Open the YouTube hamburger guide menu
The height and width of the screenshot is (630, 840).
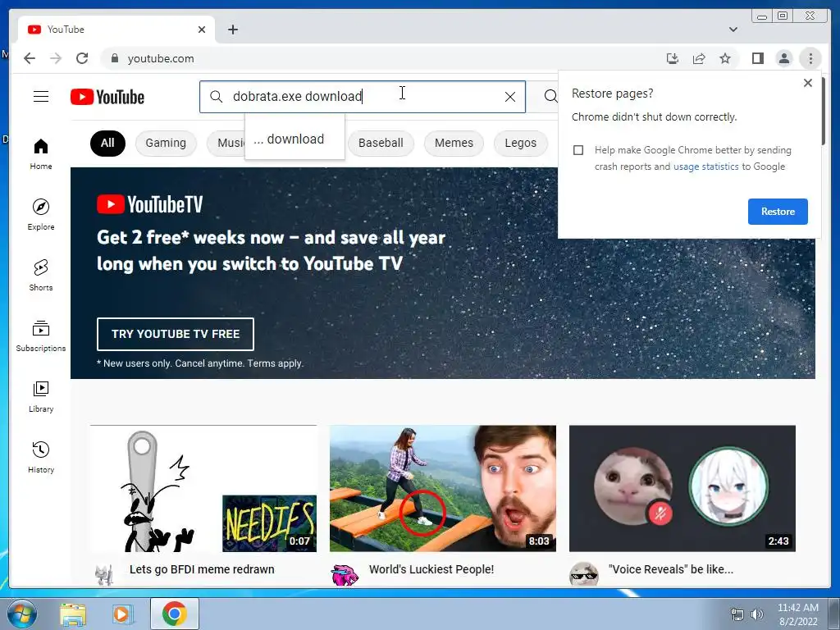click(x=41, y=97)
